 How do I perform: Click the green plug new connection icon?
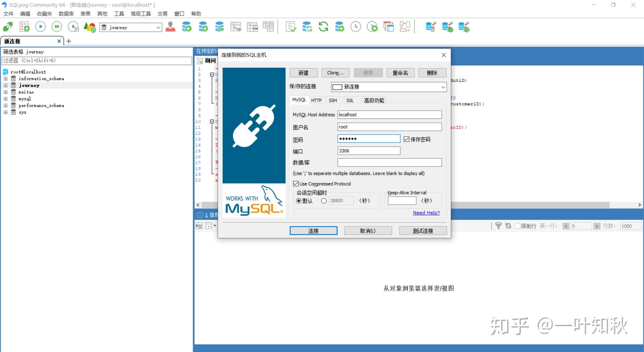pos(8,27)
